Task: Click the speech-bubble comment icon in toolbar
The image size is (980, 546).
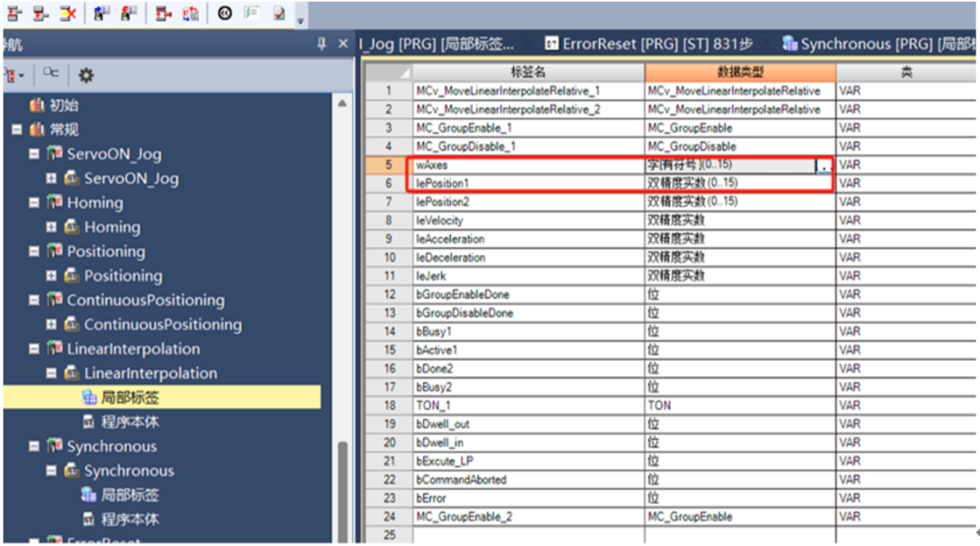Action: pyautogui.click(x=252, y=13)
